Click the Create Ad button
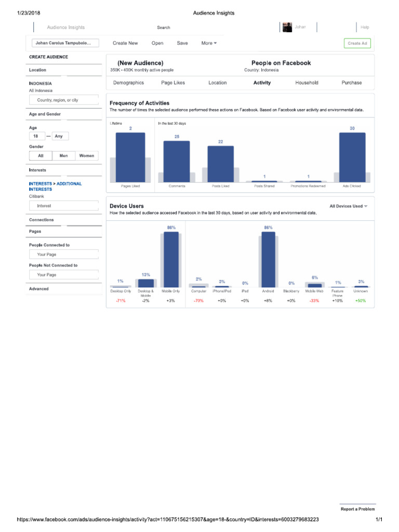This screenshot has height=532, width=399. pyautogui.click(x=357, y=43)
